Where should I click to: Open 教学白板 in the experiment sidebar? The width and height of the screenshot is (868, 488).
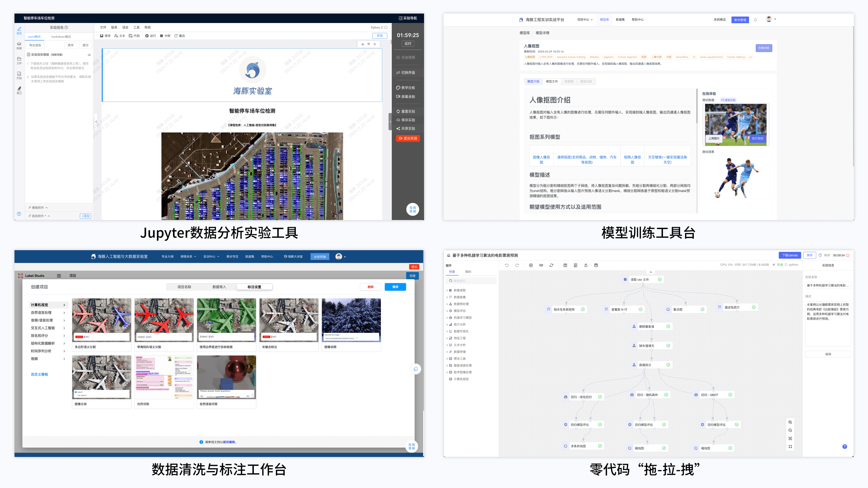pyautogui.click(x=406, y=88)
